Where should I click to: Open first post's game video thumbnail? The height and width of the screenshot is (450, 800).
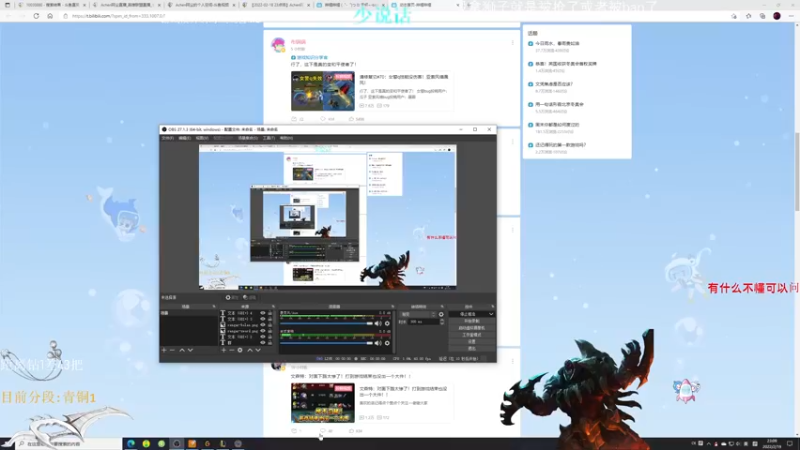tap(322, 91)
